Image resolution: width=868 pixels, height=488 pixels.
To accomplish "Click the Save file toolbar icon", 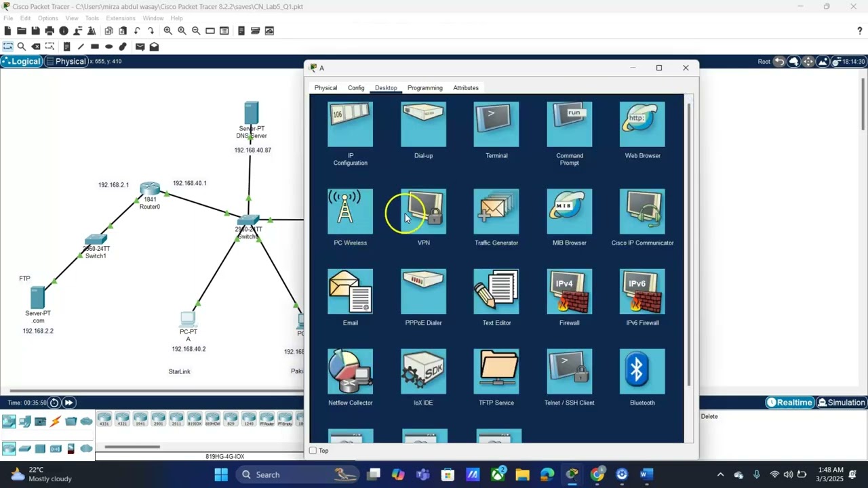I will 35,30.
